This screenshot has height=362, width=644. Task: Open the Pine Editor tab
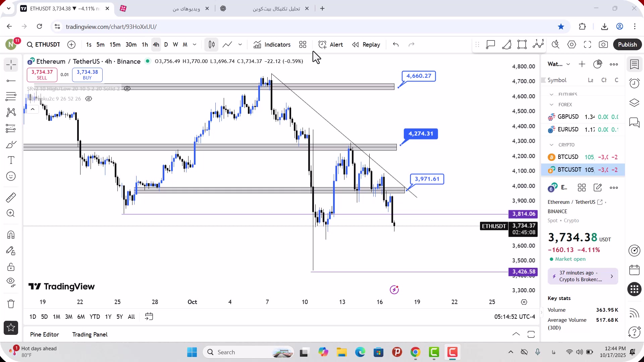[x=45, y=335]
